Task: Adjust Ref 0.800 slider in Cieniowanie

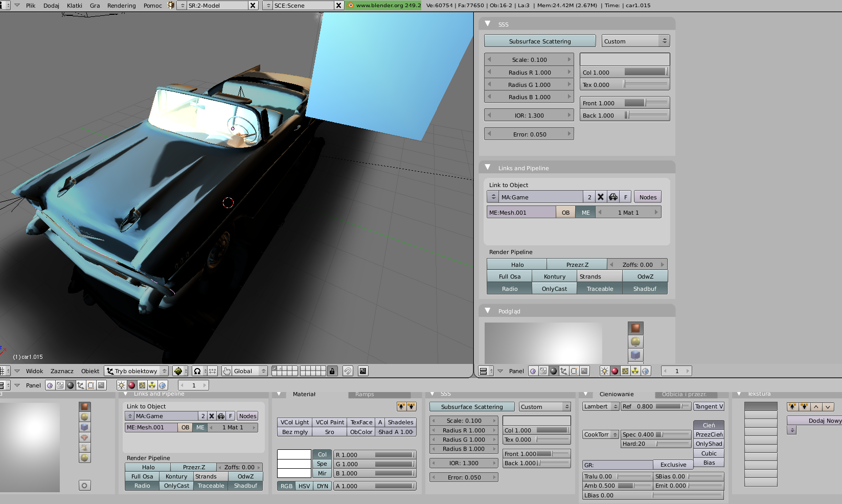Action: click(x=656, y=406)
